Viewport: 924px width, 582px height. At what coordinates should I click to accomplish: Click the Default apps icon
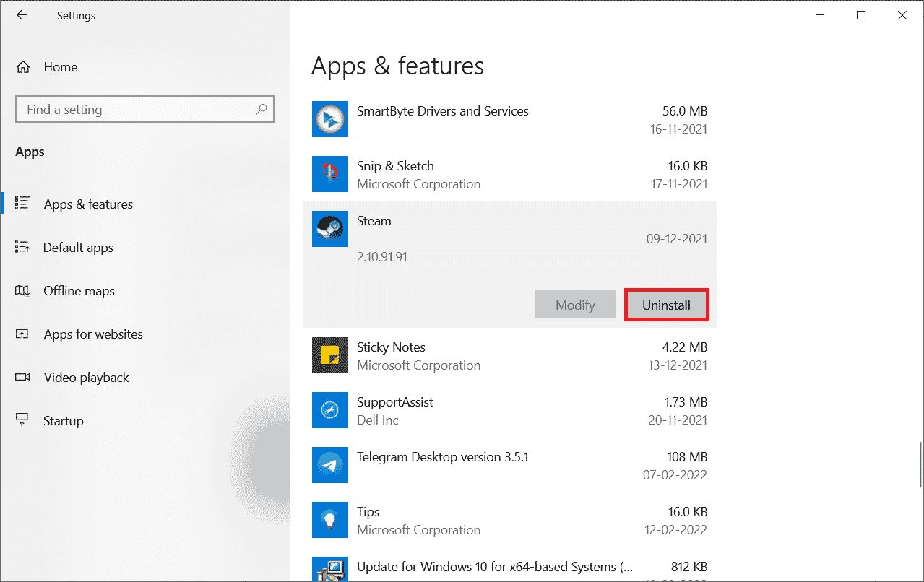22,247
